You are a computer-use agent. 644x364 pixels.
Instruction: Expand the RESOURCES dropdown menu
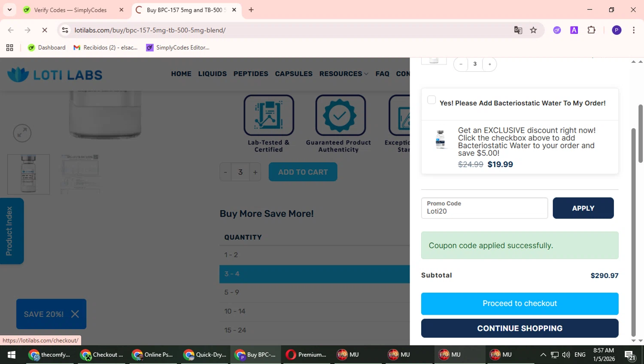click(x=343, y=74)
